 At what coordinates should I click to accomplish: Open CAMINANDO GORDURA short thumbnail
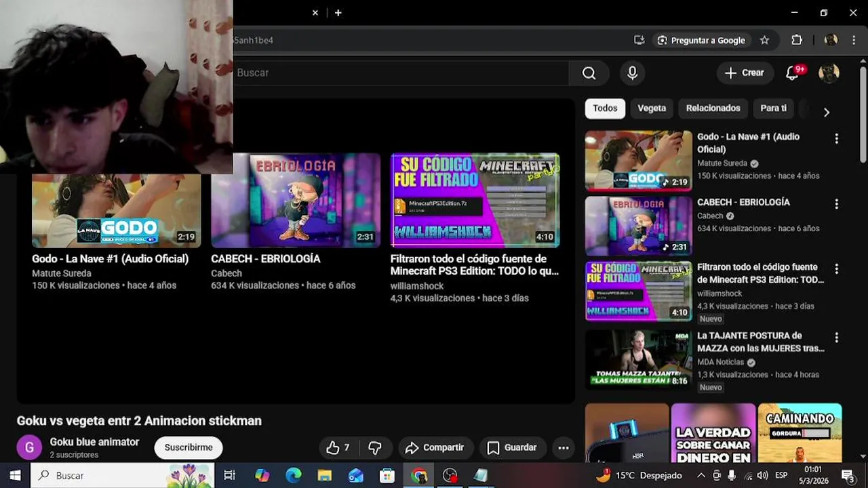pos(800,434)
